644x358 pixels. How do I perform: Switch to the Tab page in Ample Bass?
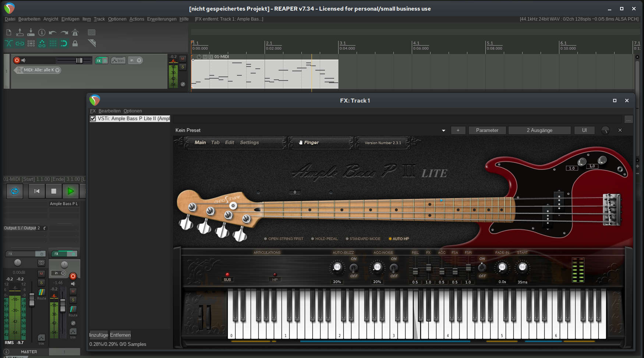tap(215, 143)
